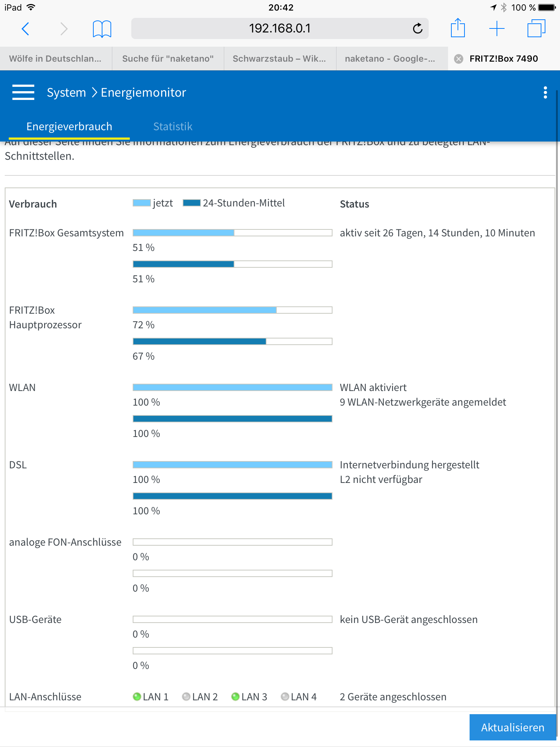The height and width of the screenshot is (747, 560).
Task: Click USB-Geräte empty jetzt bar
Action: click(233, 619)
